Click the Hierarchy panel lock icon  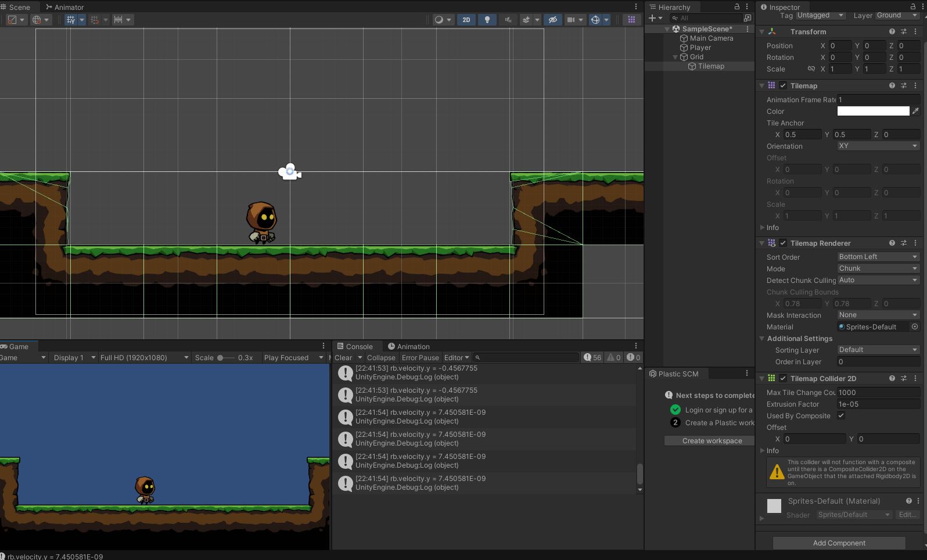point(737,7)
